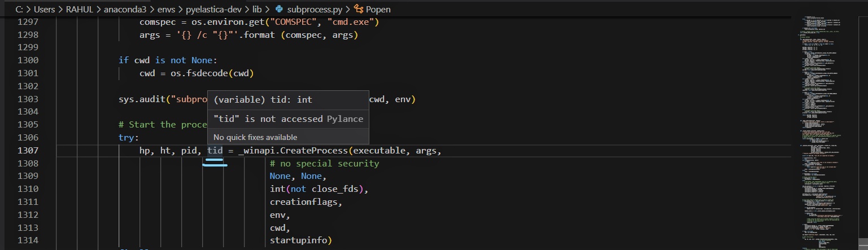Select the Popen symbol in breadcrumb
Screen dimensions: 868x250
[378, 9]
